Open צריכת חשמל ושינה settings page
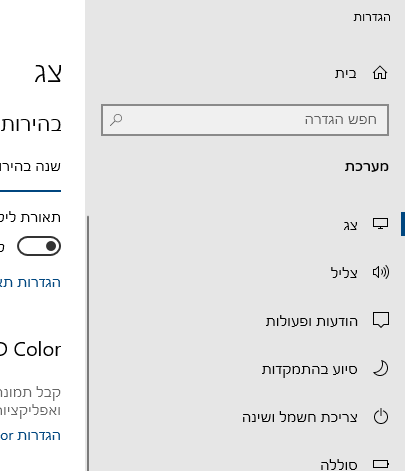Image resolution: width=405 pixels, height=471 pixels. (300, 417)
